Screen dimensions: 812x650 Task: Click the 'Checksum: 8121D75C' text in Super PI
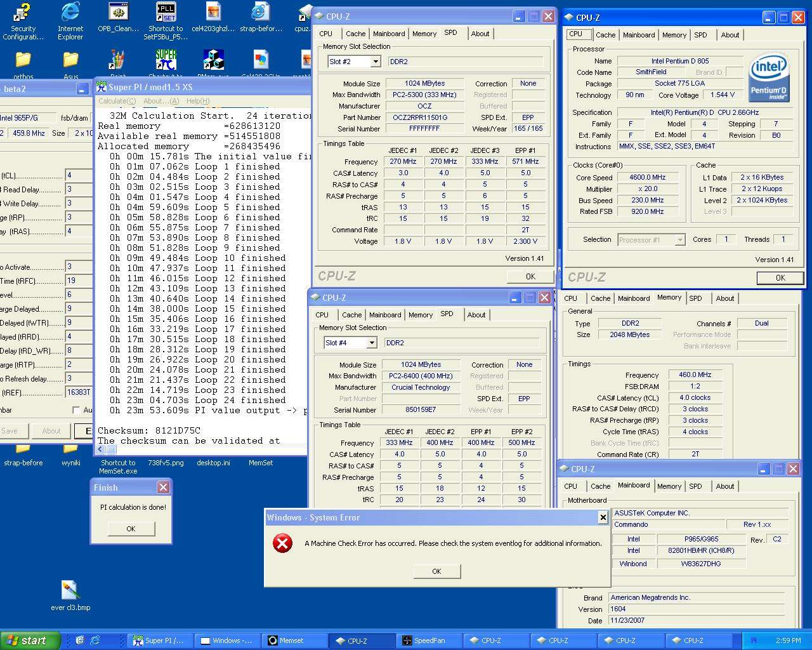click(x=149, y=430)
